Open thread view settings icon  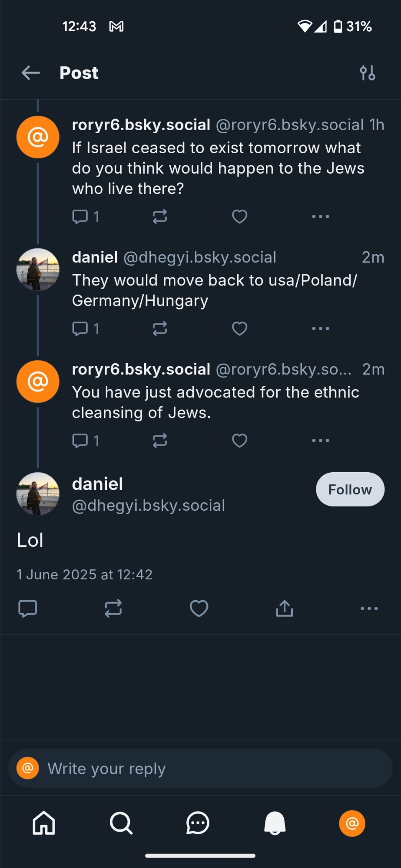tap(368, 73)
